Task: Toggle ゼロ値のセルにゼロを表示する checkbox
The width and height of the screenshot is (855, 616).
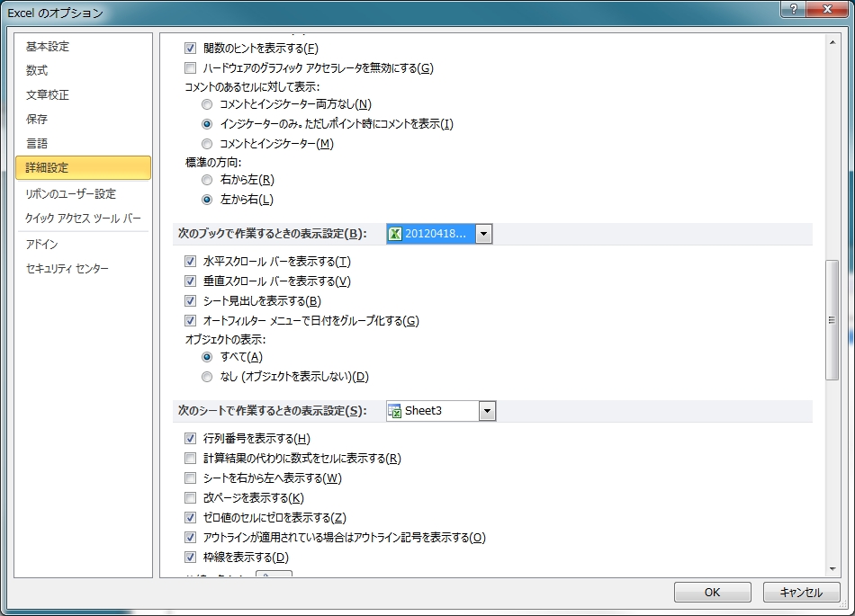Action: 190,517
